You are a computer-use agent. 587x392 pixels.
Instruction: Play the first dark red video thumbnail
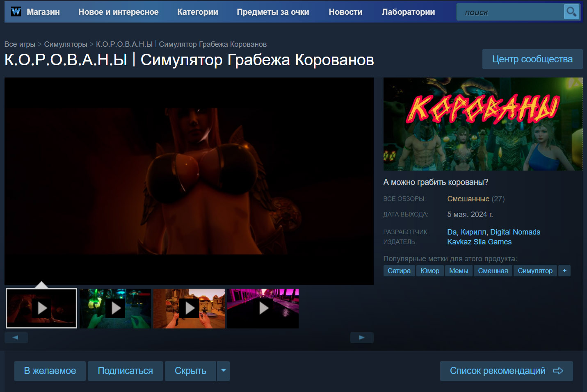point(41,308)
